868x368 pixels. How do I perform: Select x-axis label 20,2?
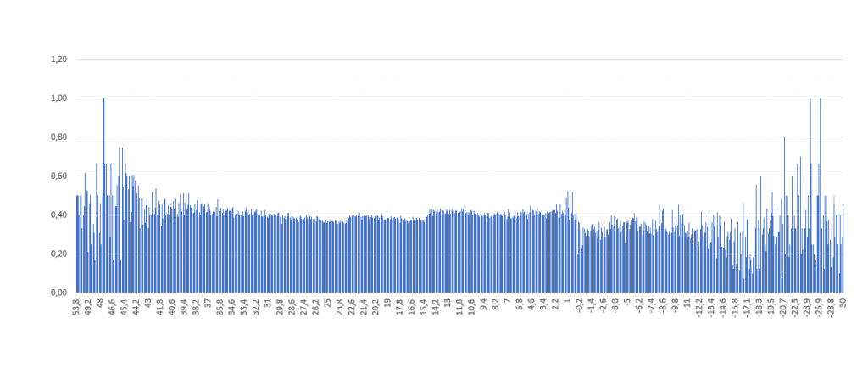click(376, 307)
